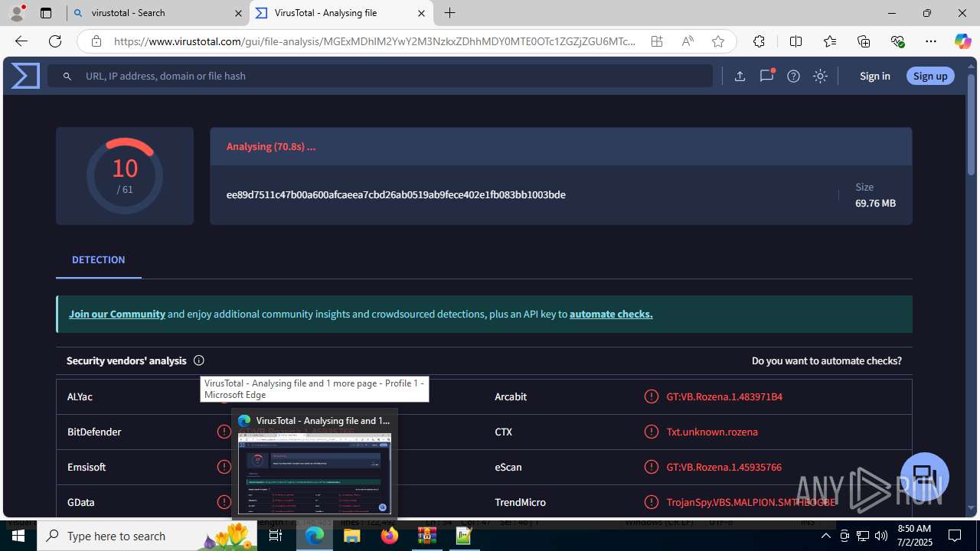Click the Security vendors' analysis info icon
Screen dimensions: 980x551
(x=199, y=360)
